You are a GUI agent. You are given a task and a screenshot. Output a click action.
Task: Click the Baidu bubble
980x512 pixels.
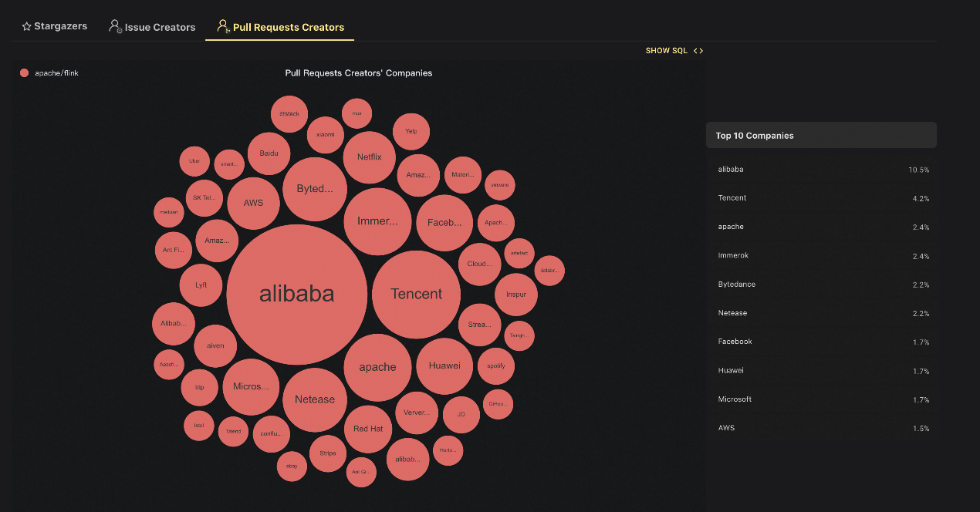coord(269,153)
